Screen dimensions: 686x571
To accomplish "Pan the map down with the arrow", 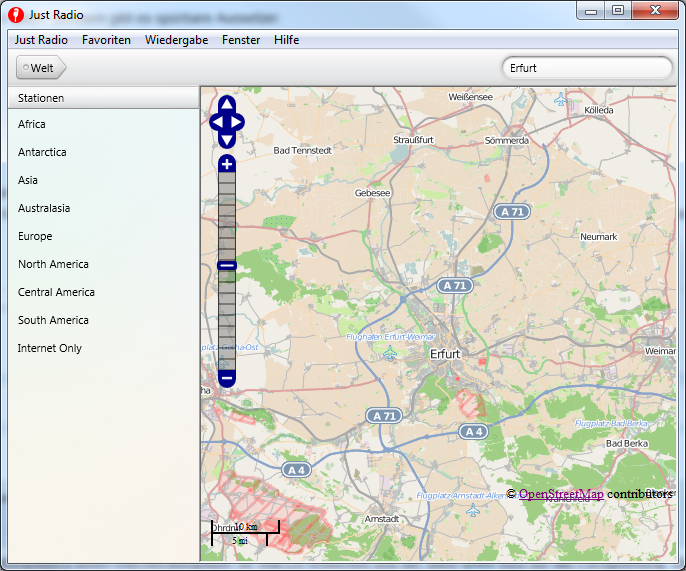I will click(227, 140).
